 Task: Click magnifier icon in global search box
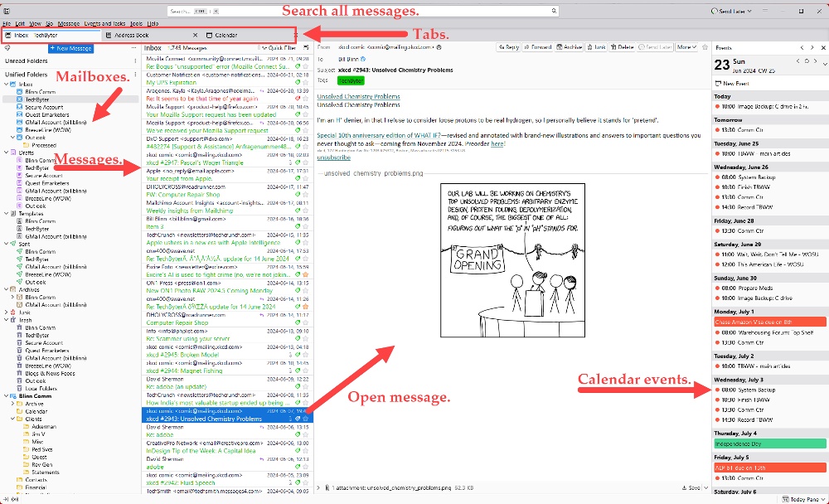(554, 11)
